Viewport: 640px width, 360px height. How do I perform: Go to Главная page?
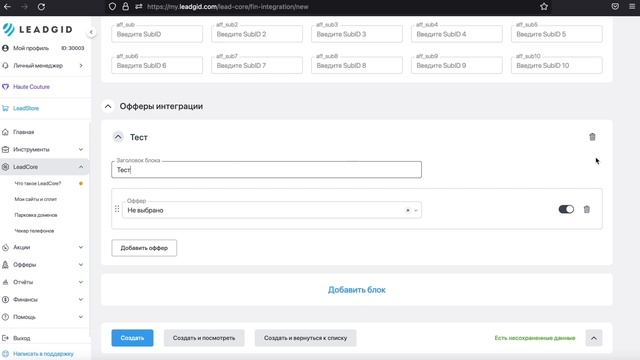point(23,132)
